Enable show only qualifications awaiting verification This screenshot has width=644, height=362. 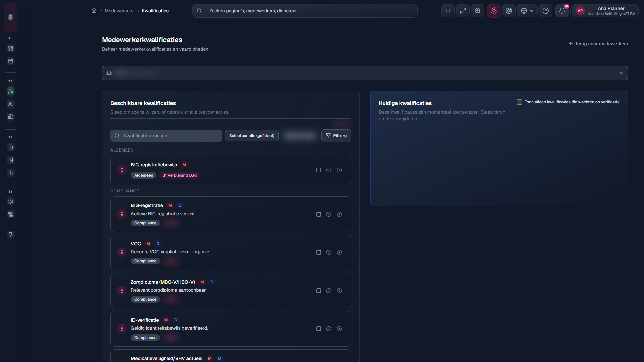(519, 102)
